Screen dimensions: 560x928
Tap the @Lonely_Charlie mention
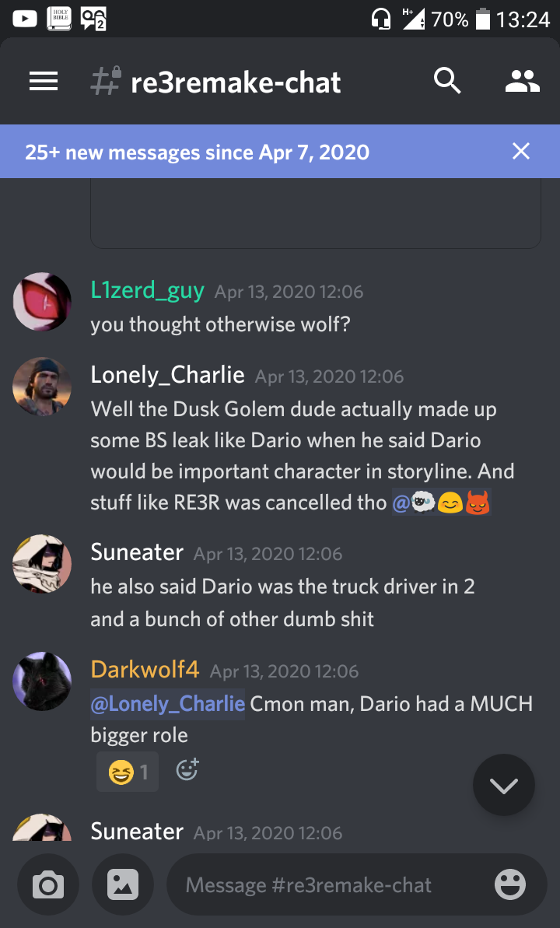coord(167,704)
